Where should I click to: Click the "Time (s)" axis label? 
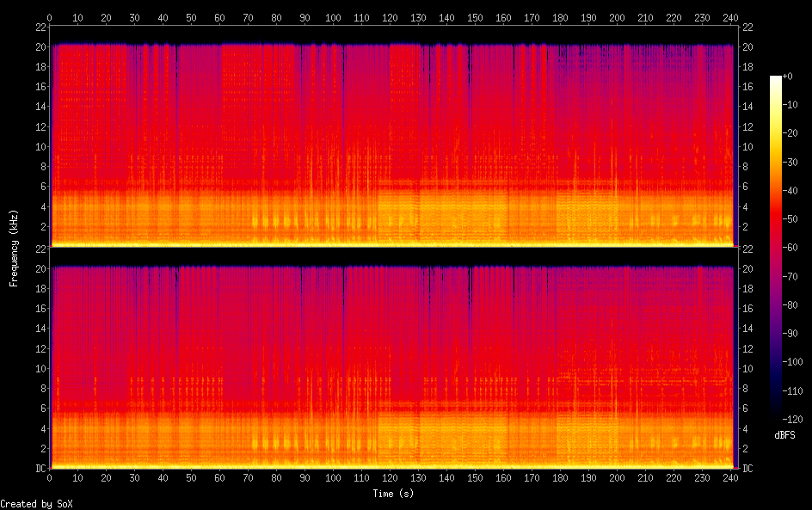391,494
